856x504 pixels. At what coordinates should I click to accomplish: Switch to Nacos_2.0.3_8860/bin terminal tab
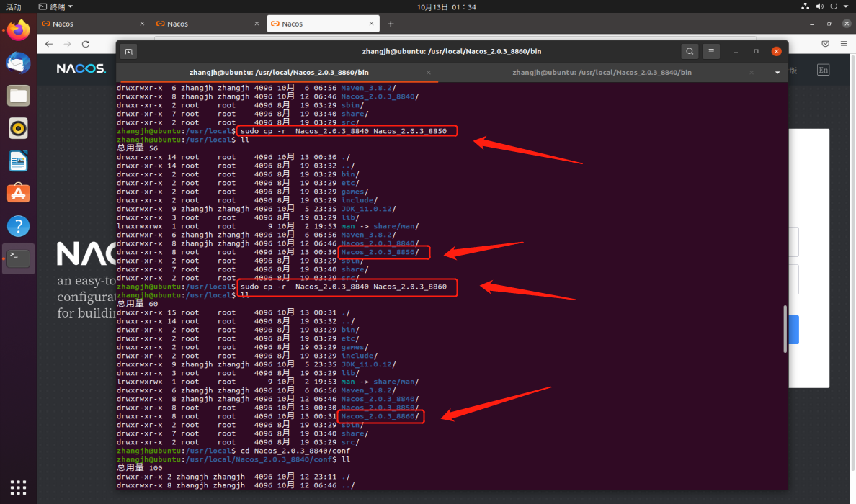pos(278,73)
